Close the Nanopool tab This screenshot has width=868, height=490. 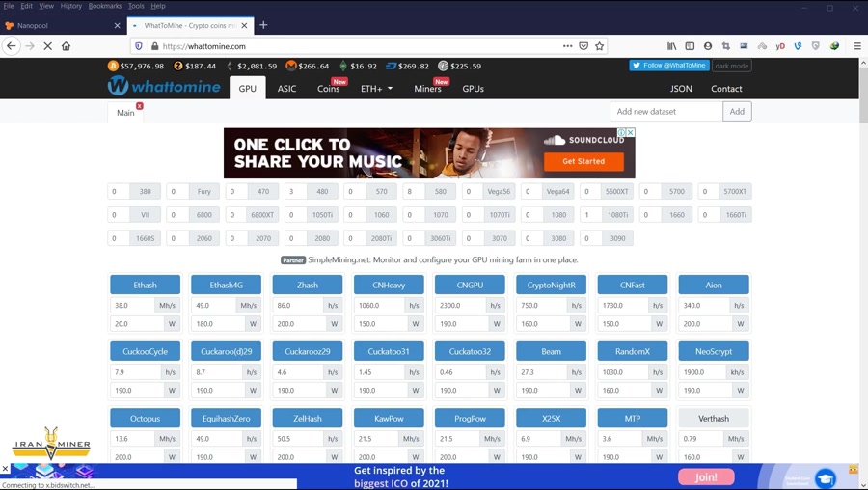[117, 25]
